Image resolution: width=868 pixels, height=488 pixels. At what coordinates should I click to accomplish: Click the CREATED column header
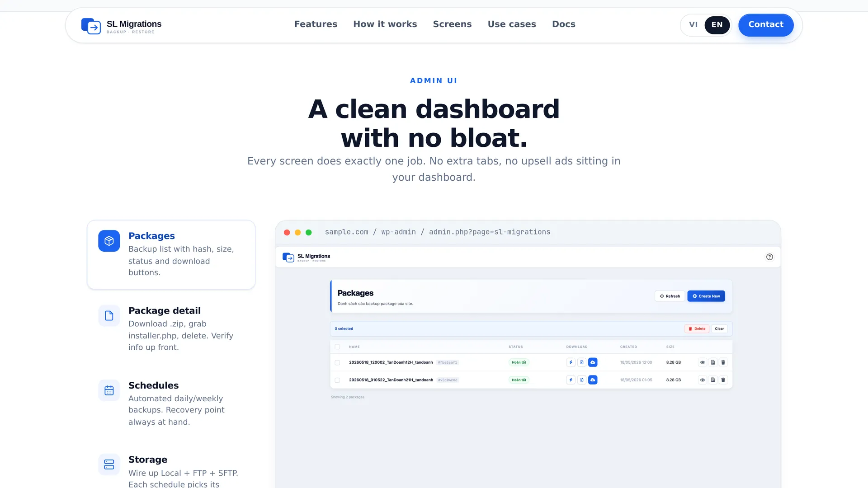coord(628,347)
